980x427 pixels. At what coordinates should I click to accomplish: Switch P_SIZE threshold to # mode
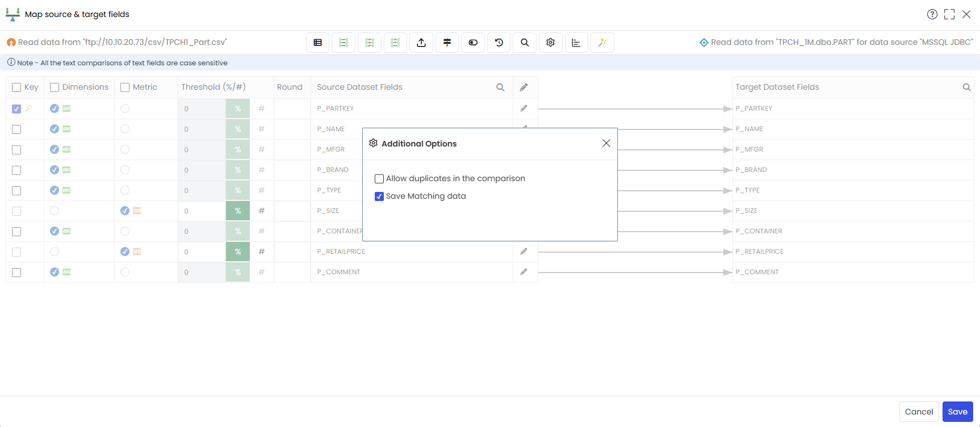[x=262, y=211]
